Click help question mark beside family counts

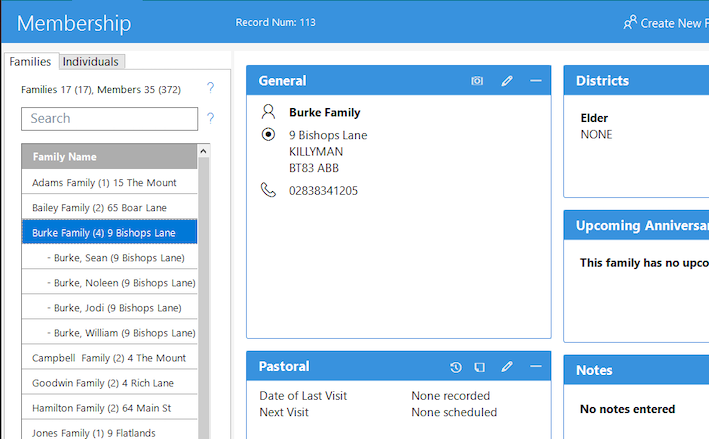pos(210,88)
